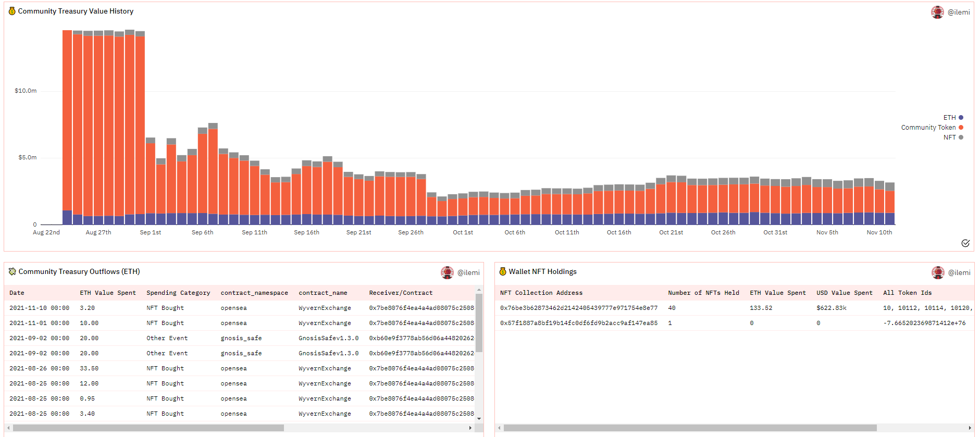This screenshot has height=437, width=980.
Task: Click the checkmark status icon below the chart
Action: [x=965, y=243]
